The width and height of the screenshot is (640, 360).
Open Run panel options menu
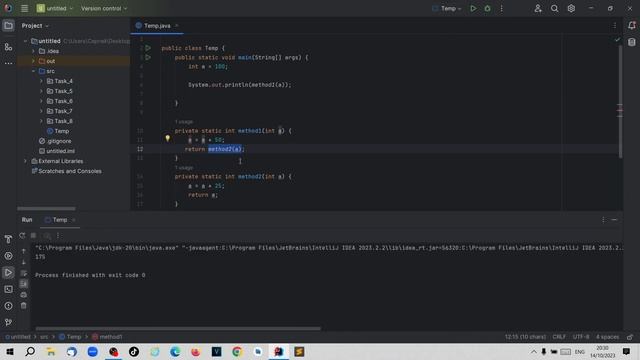tap(603, 220)
